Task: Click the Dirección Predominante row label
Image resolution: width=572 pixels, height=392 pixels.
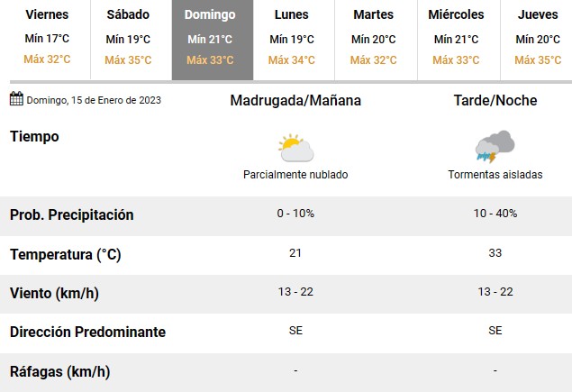Action: pyautogui.click(x=87, y=332)
